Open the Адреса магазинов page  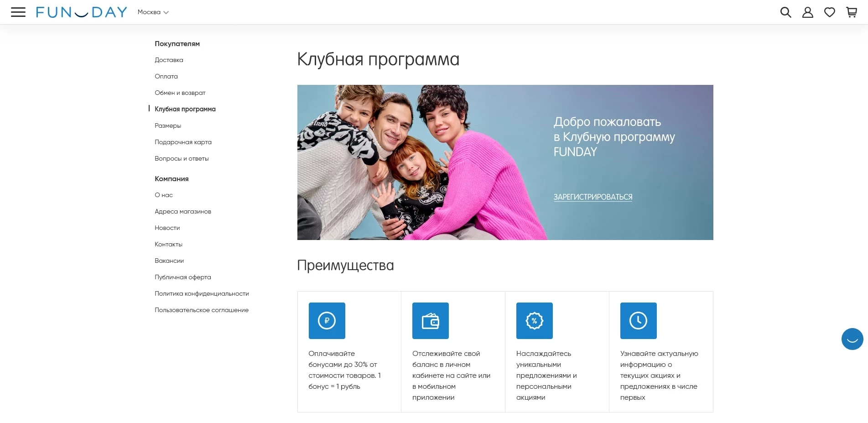(183, 211)
